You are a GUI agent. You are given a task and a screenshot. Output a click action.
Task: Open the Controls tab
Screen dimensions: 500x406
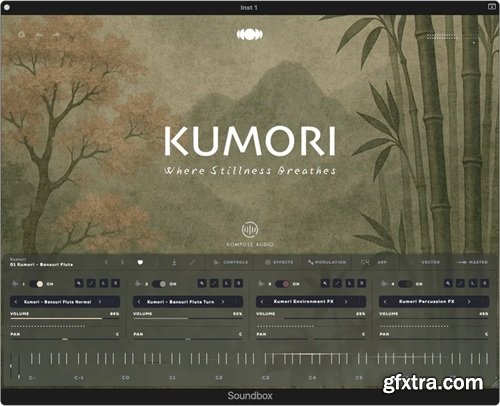coord(231,262)
